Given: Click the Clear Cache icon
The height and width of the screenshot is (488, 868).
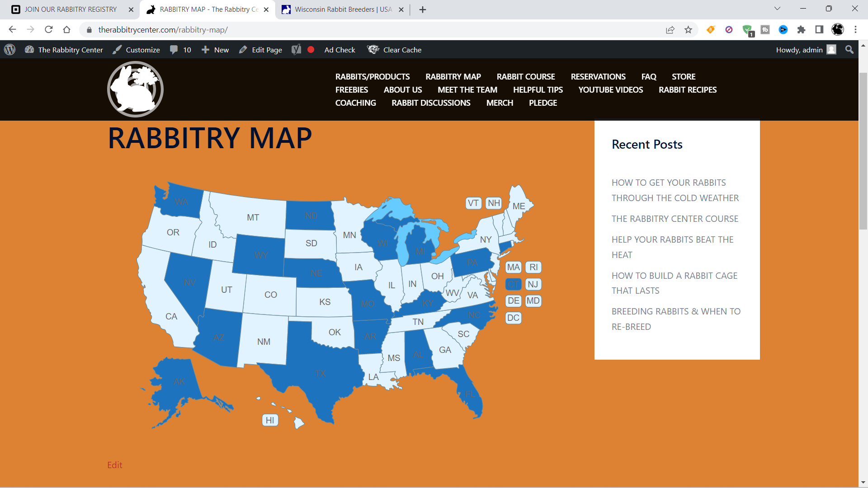Looking at the screenshot, I should 373,50.
